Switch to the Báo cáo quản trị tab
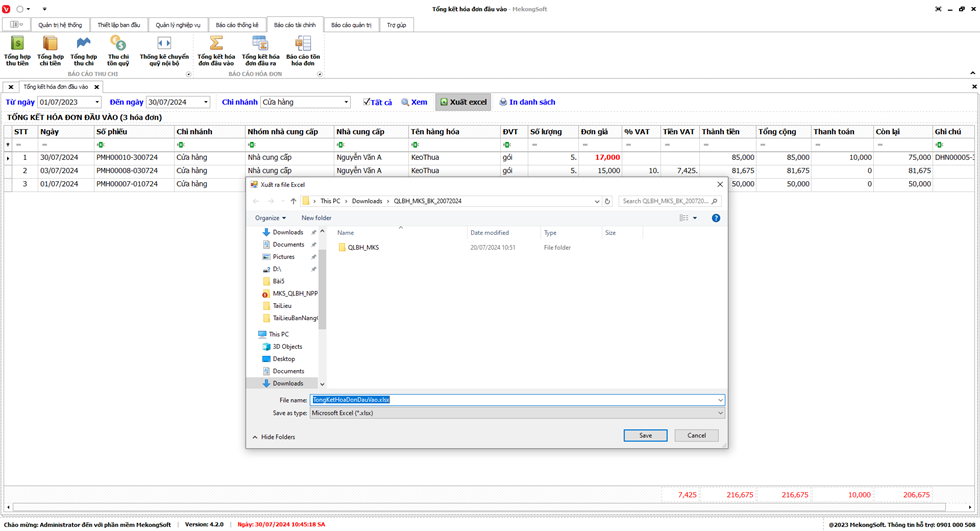This screenshot has height=531, width=980. (349, 24)
